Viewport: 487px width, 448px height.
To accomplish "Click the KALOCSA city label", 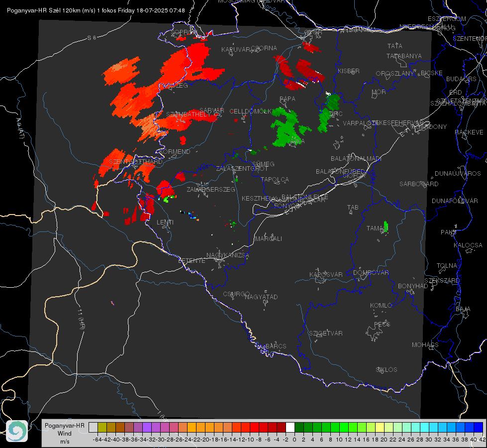I will coord(468,245).
